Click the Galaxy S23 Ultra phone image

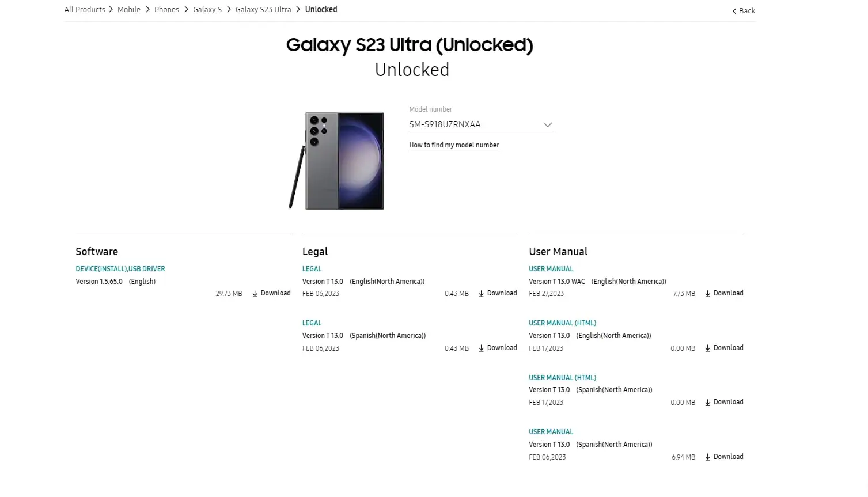pos(337,161)
